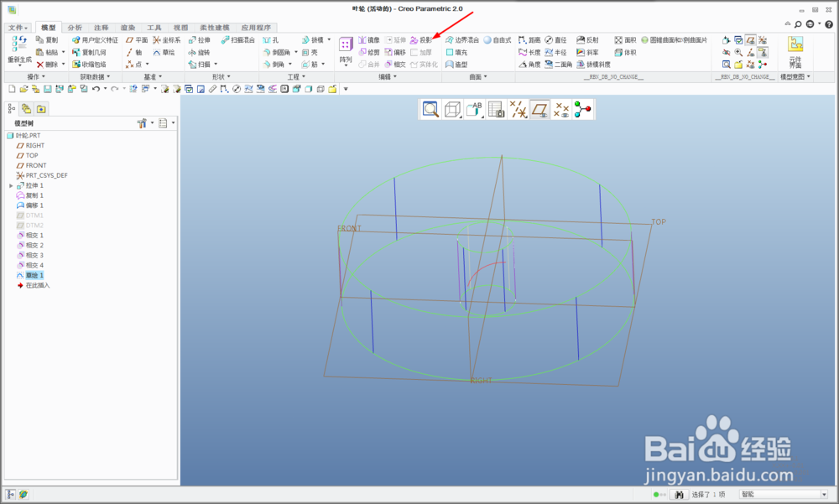Image resolution: width=839 pixels, height=504 pixels.
Task: Select 在此插入 marker in model tree
Action: click(x=34, y=286)
